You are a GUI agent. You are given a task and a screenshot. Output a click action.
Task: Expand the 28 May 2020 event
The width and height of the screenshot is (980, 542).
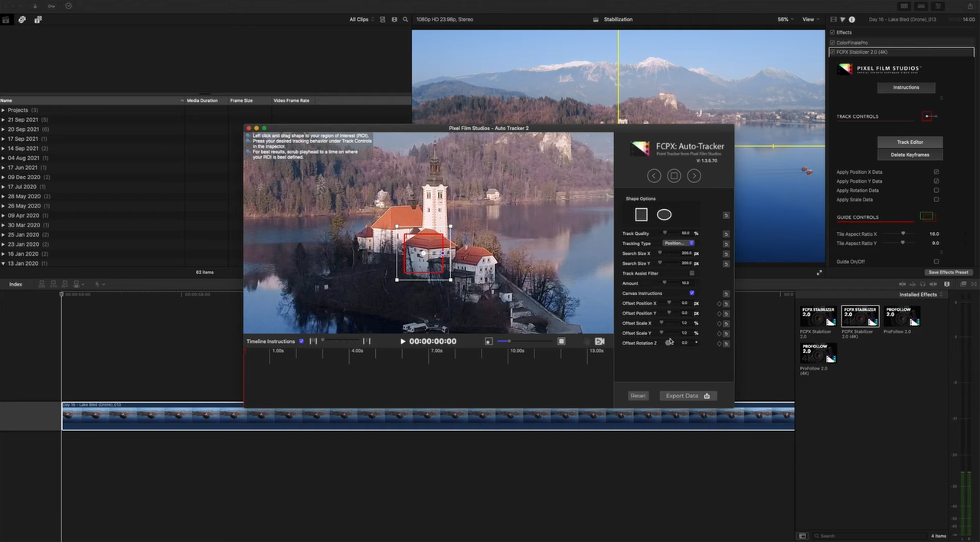click(x=3, y=197)
